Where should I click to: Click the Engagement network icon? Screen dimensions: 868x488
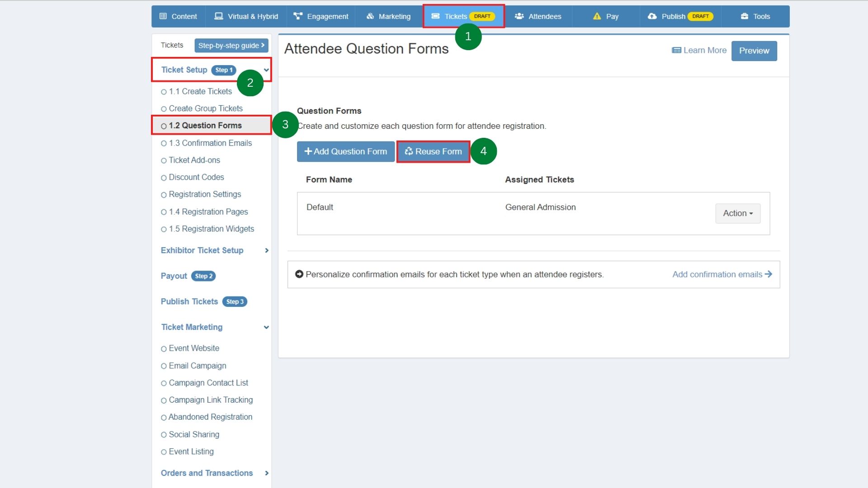(297, 16)
